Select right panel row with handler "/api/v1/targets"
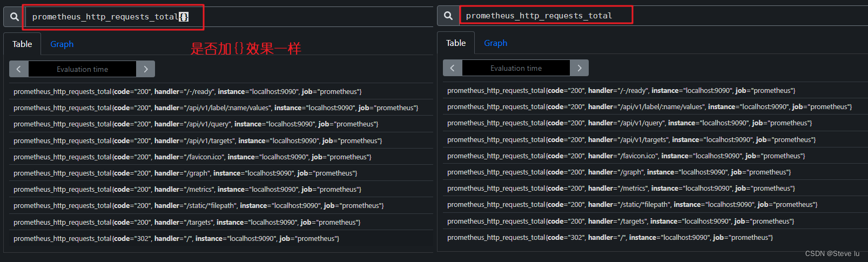This screenshot has height=262, width=868. 655,139
